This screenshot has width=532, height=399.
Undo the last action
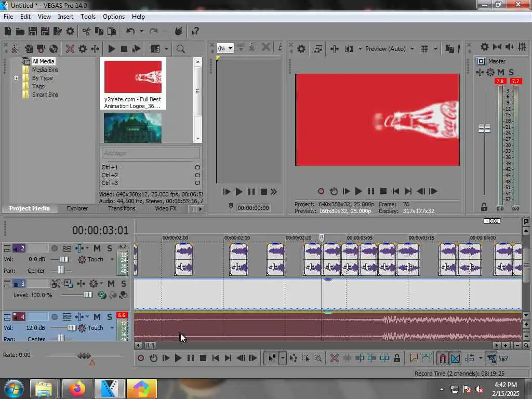click(130, 31)
